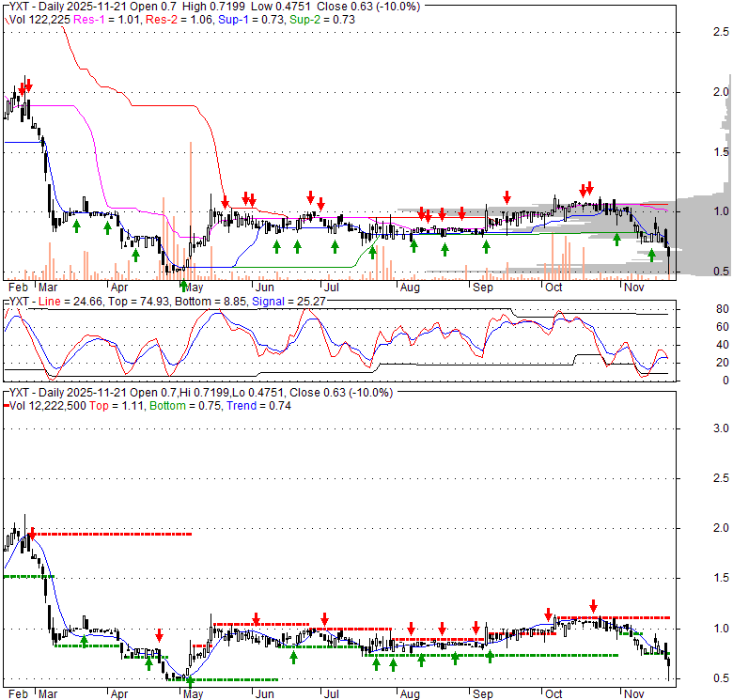This screenshot has width=733, height=700.
Task: Select the red arrow at February peak, bottom chart
Action: pyautogui.click(x=31, y=534)
